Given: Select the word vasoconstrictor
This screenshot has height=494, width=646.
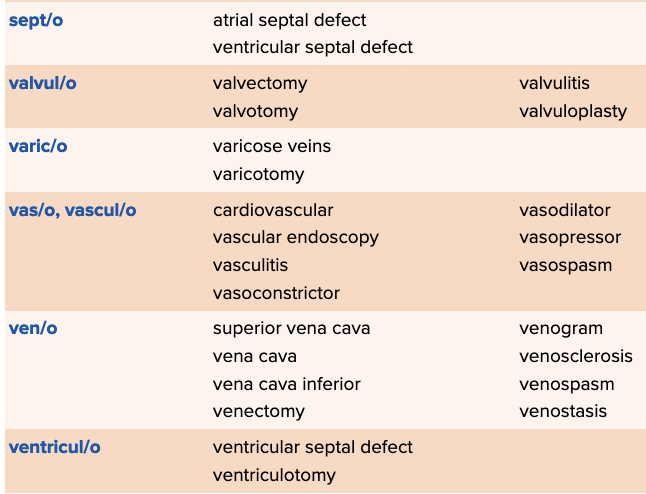Looking at the screenshot, I should (x=276, y=293).
